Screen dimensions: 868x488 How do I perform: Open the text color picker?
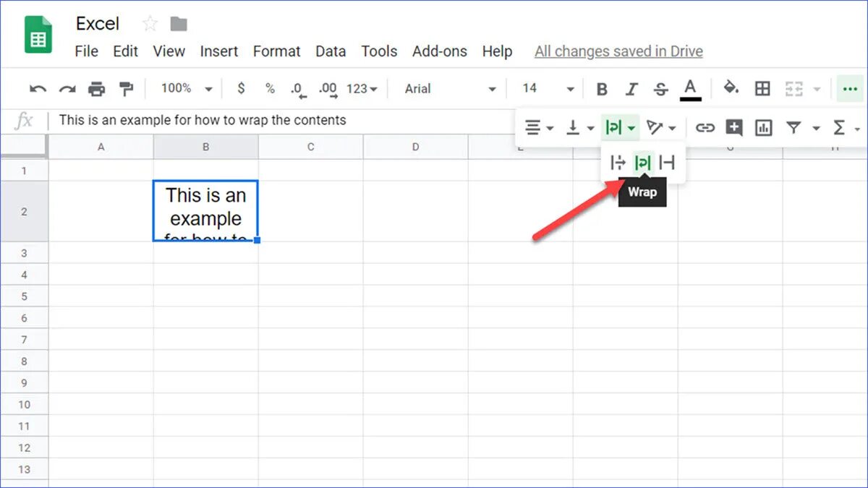pos(691,90)
